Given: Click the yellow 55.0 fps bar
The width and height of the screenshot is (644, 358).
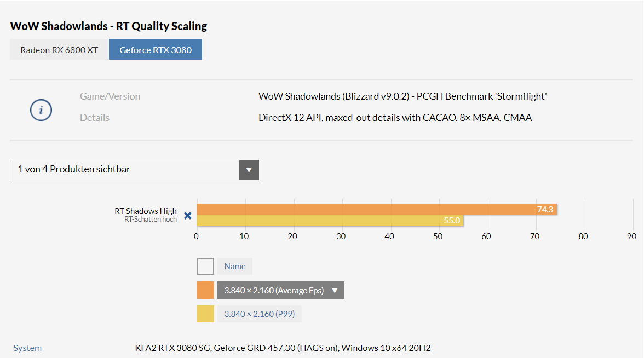Looking at the screenshot, I should pos(330,221).
